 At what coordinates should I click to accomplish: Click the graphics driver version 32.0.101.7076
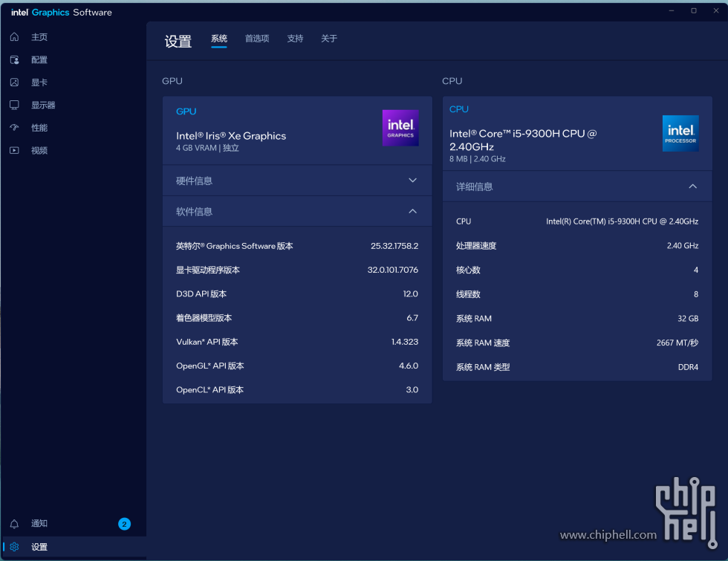pyautogui.click(x=392, y=270)
